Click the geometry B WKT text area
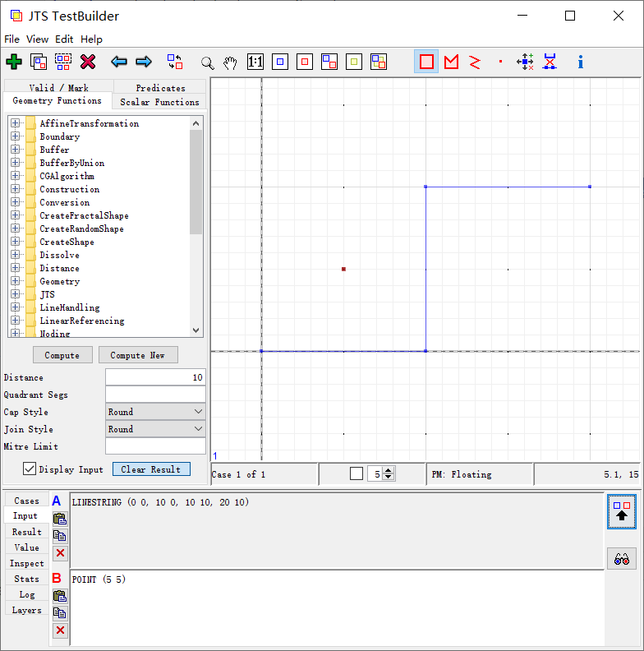Viewport: 644px width, 651px height. coord(337,608)
